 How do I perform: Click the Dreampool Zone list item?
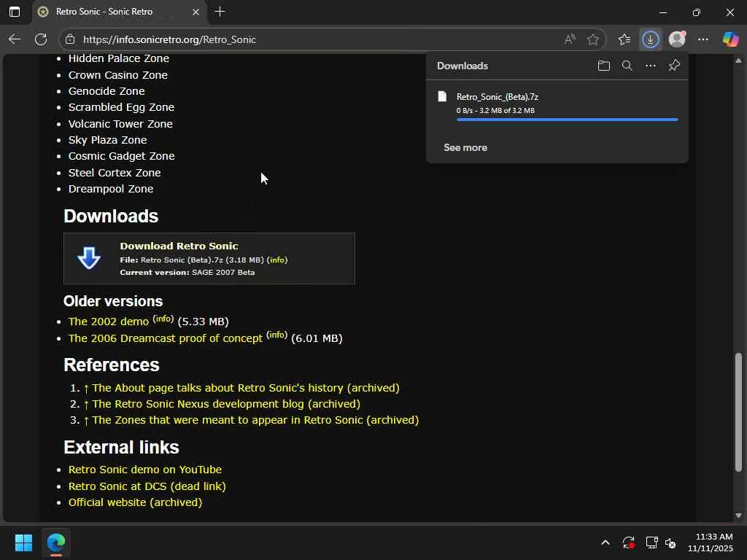(111, 189)
